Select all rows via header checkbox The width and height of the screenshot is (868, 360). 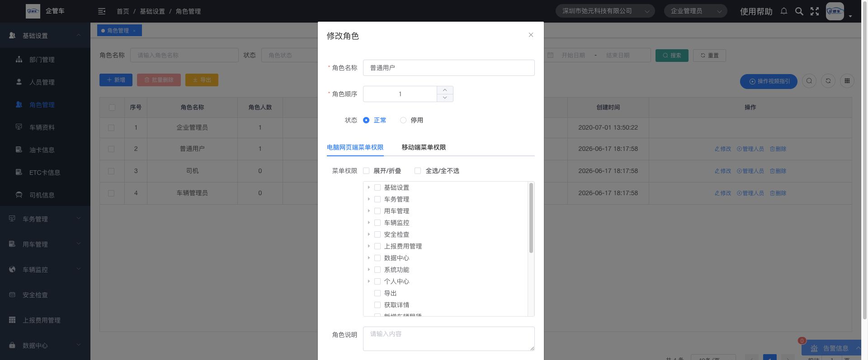112,108
